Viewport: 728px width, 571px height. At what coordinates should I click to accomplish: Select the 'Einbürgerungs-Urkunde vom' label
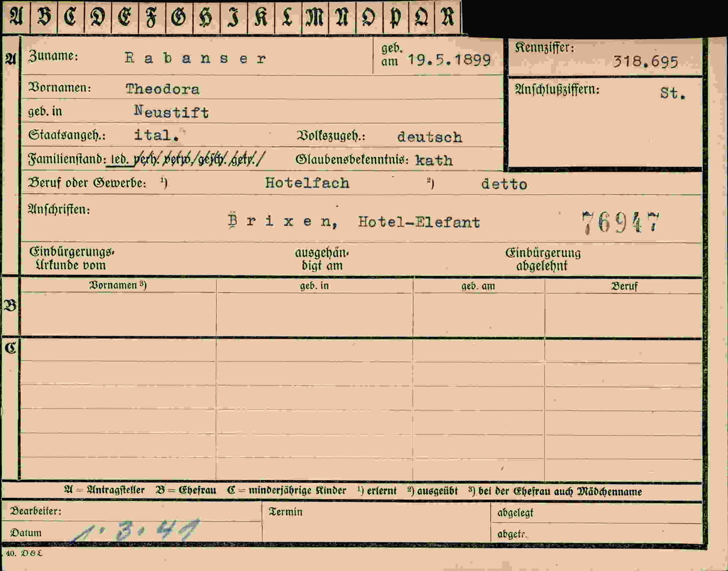coord(72,259)
